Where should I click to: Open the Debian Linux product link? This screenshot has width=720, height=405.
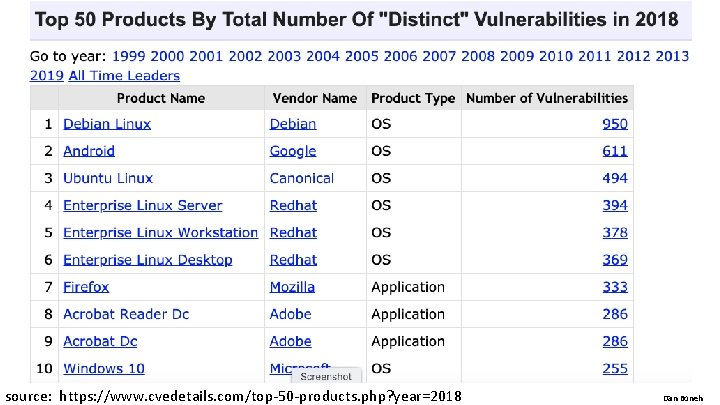(107, 124)
